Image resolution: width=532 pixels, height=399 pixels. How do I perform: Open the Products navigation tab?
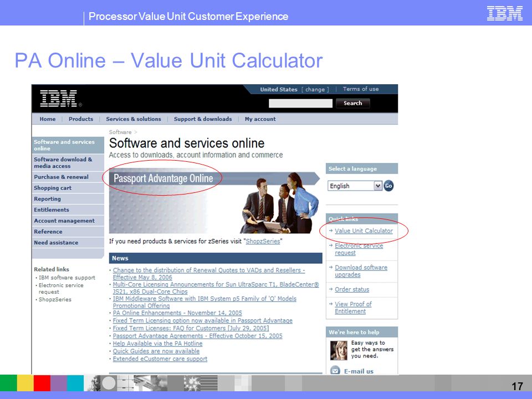pos(81,119)
